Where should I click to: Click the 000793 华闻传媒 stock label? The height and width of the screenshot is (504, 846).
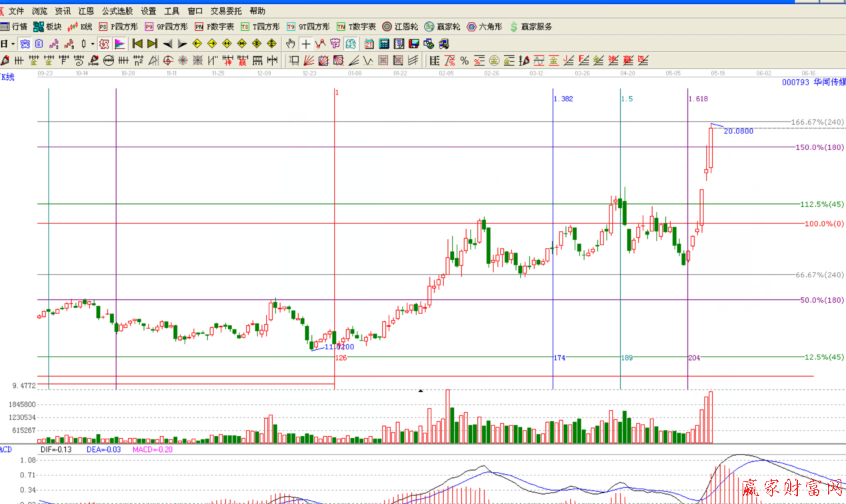(813, 82)
